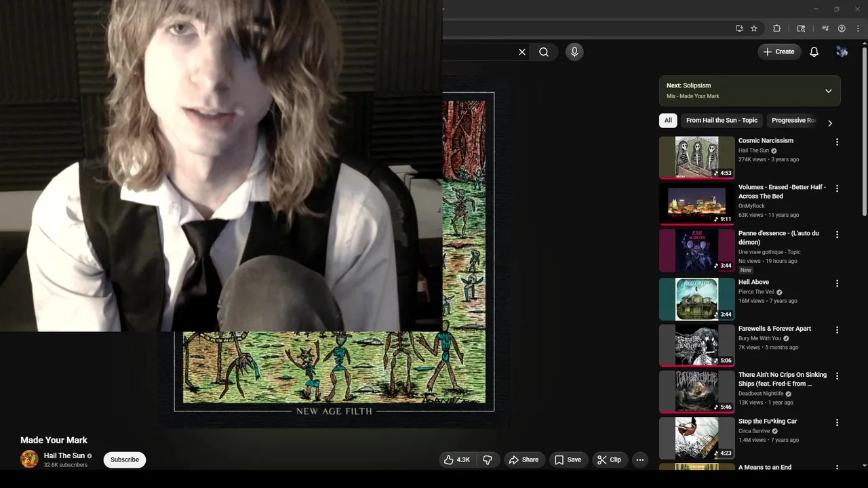
Task: Save the video to a playlist
Action: (x=568, y=460)
